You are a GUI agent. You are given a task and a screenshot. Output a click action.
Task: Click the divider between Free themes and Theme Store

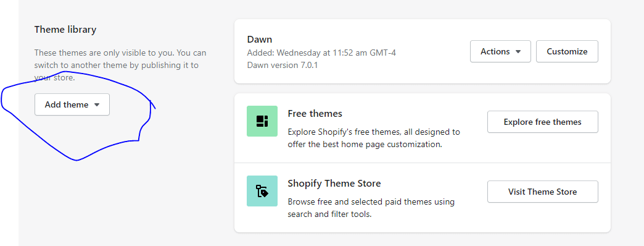coord(422,163)
